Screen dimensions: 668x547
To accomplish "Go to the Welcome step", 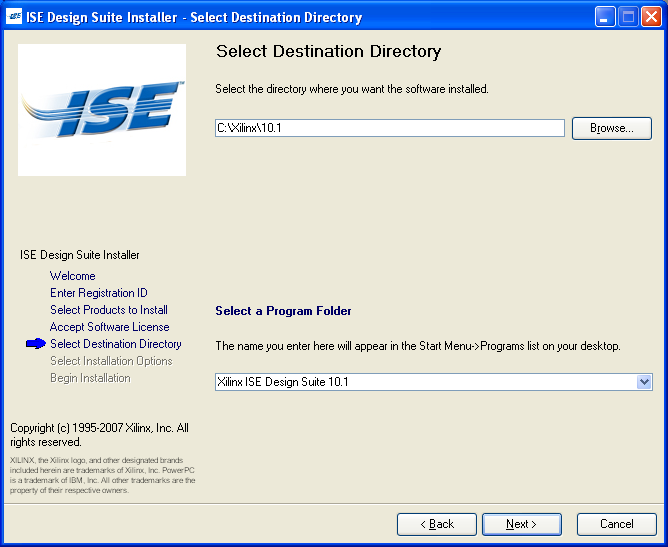I will tap(73, 276).
